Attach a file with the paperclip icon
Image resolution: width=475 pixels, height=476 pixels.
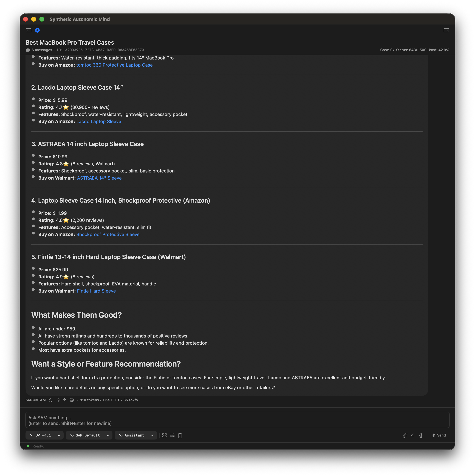point(405,435)
